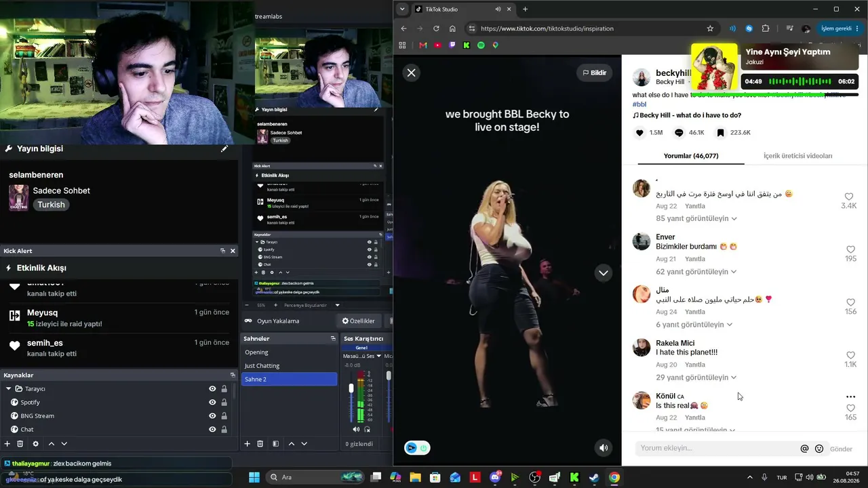
Task: Open Kick bookmark in bookmarks bar
Action: [x=467, y=45]
